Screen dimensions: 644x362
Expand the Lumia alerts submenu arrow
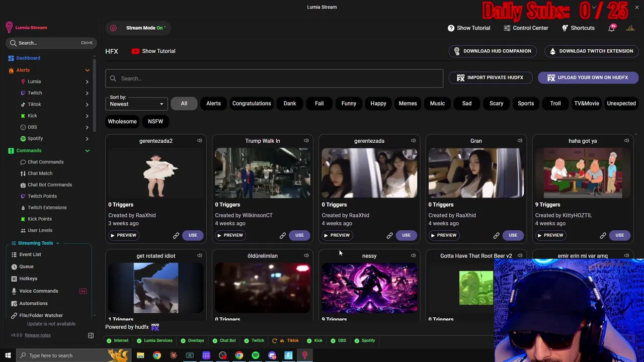click(87, 81)
